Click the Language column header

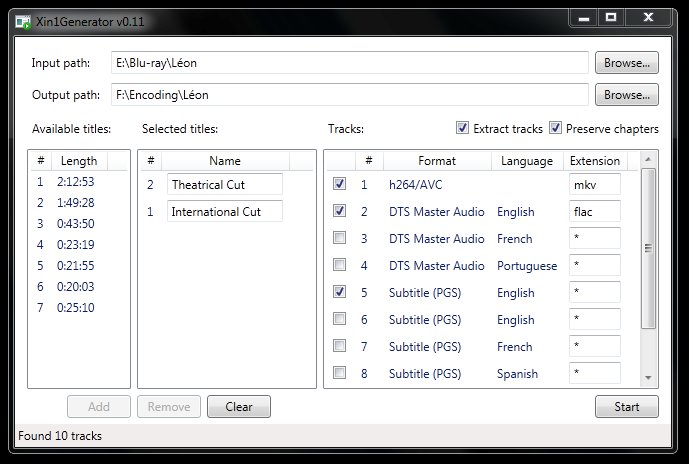tap(527, 161)
